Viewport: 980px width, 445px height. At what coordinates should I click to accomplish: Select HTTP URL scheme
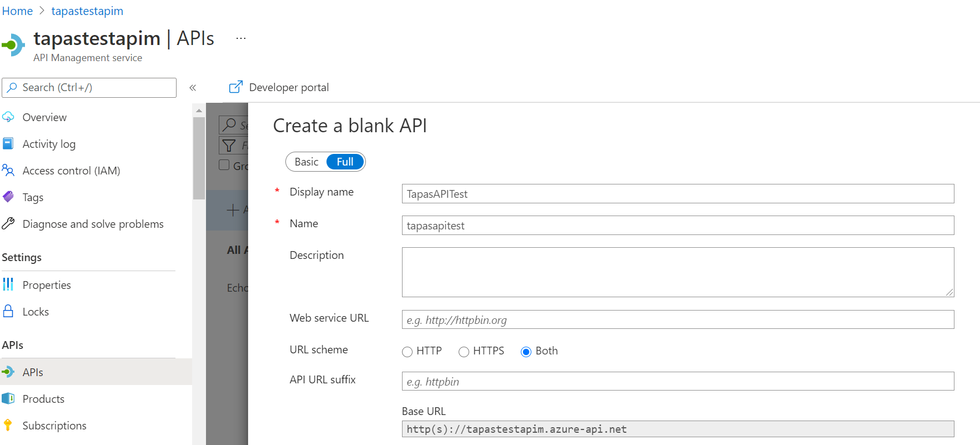pyautogui.click(x=408, y=352)
